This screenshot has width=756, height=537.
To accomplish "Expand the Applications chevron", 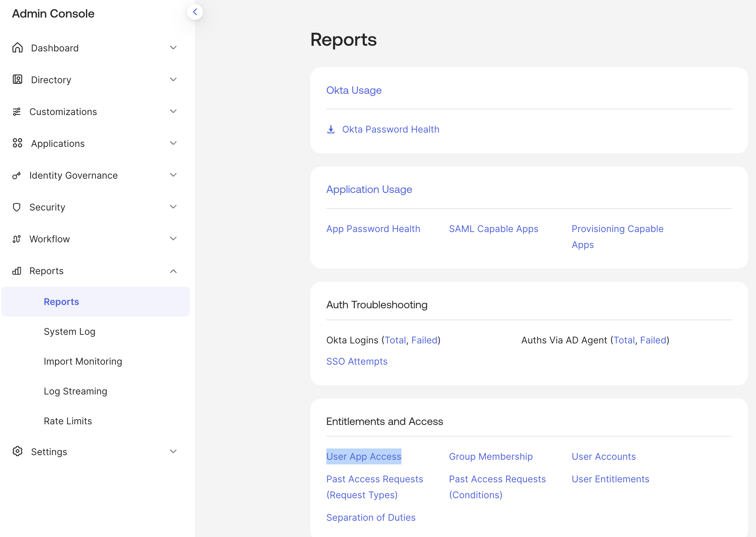I will click(173, 143).
